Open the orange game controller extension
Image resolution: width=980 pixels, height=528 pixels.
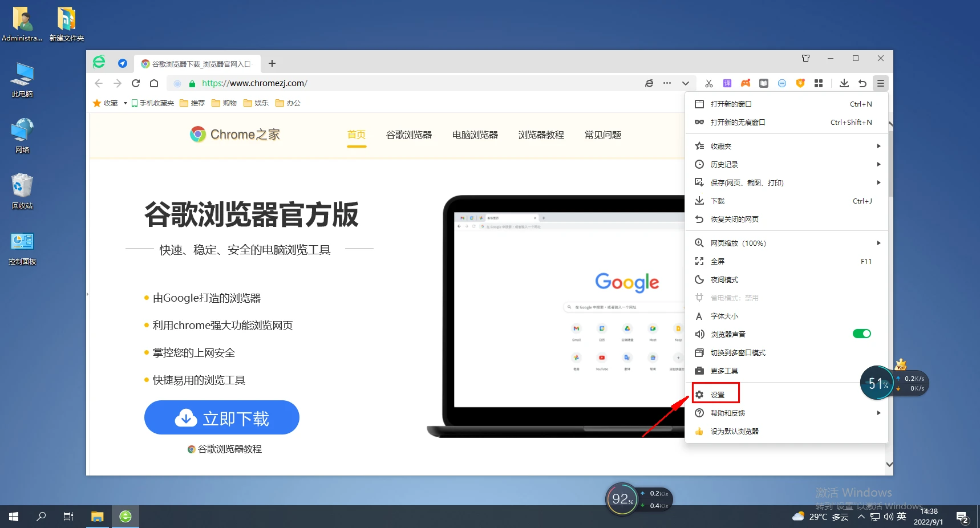pos(746,83)
